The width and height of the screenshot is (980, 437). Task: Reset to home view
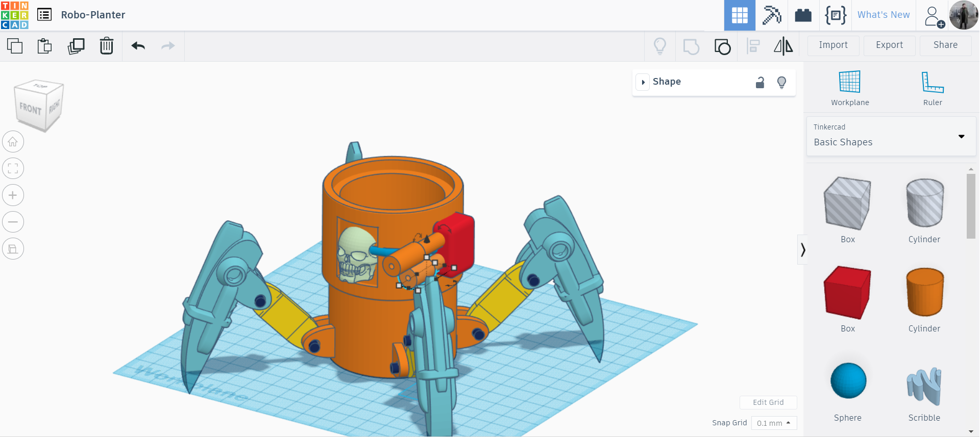point(13,142)
